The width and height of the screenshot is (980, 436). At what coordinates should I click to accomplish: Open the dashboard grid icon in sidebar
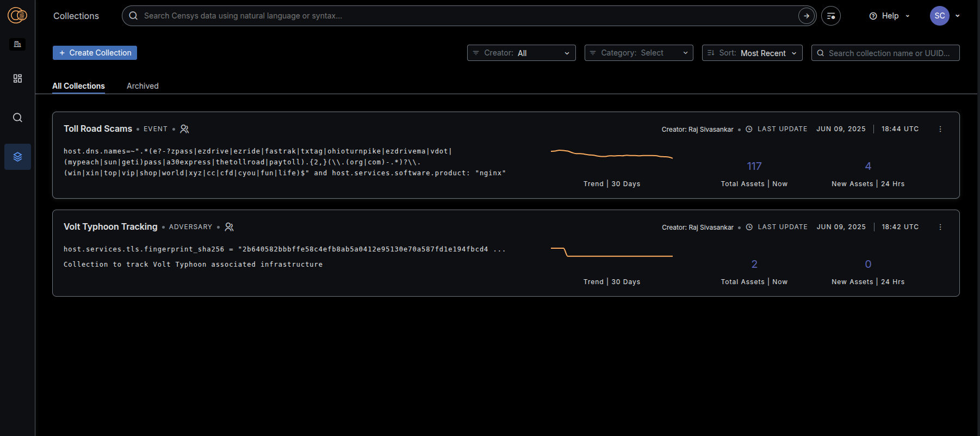pyautogui.click(x=17, y=78)
